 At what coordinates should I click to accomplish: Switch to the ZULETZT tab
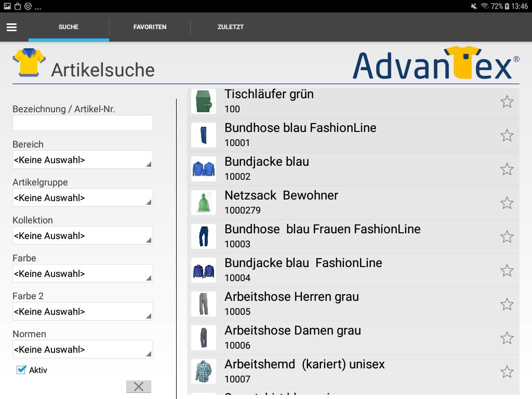[230, 27]
